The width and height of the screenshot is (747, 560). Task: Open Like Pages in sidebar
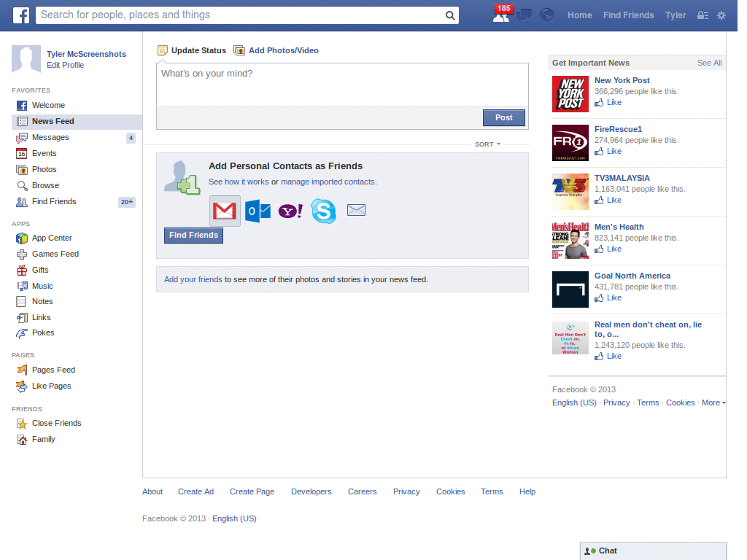(52, 386)
